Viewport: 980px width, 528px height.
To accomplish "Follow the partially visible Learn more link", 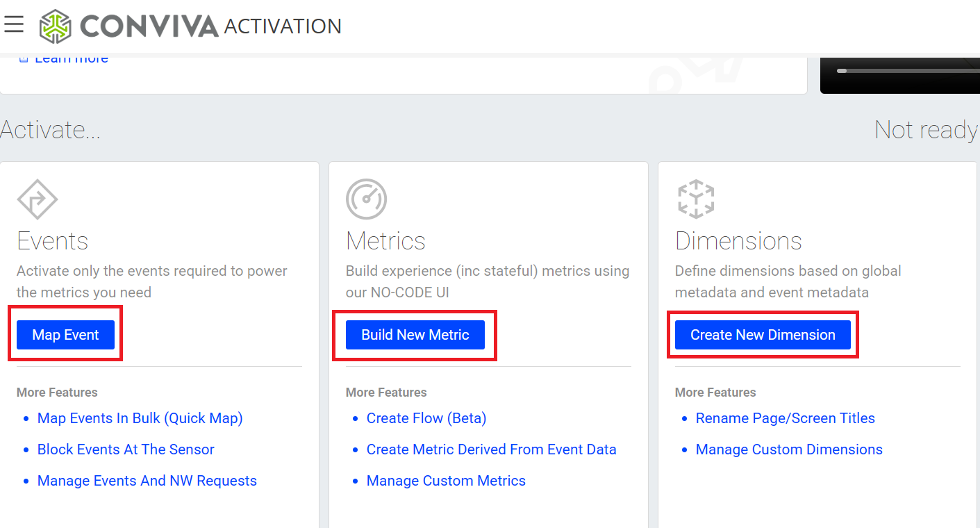I will coord(71,59).
